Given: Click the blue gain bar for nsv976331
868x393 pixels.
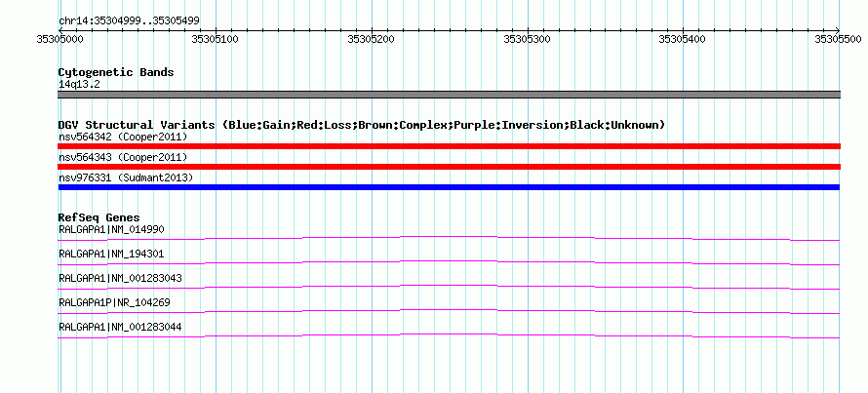Looking at the screenshot, I should [x=450, y=187].
